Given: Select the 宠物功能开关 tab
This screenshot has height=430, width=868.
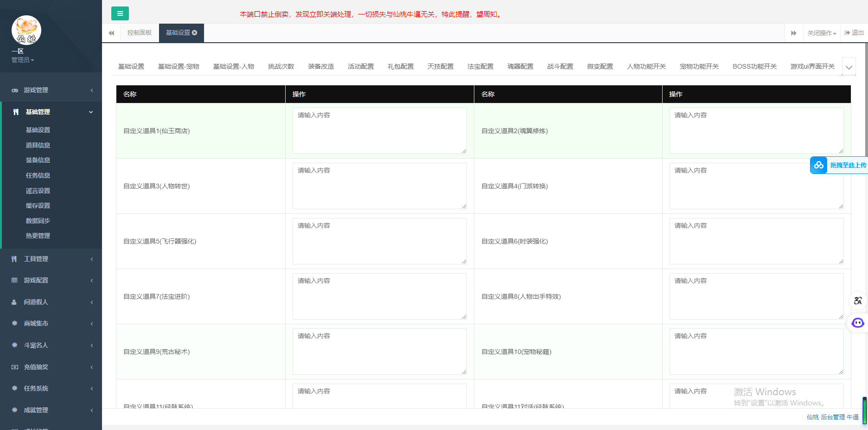Looking at the screenshot, I should (699, 66).
